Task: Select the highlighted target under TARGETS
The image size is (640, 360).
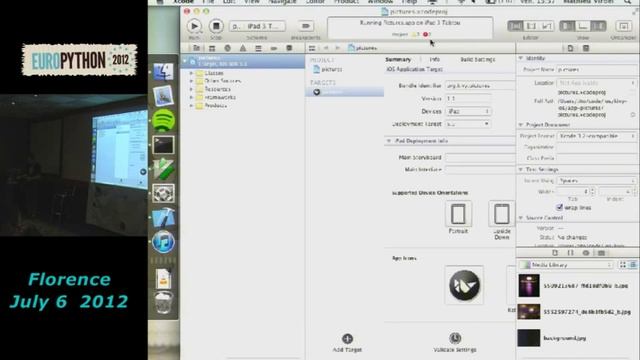Action: pos(345,92)
